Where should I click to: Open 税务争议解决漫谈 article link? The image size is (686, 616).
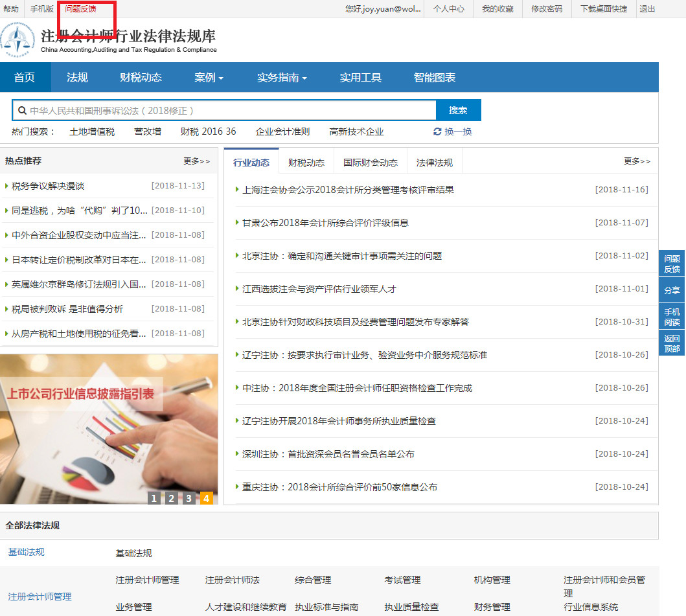pos(48,186)
